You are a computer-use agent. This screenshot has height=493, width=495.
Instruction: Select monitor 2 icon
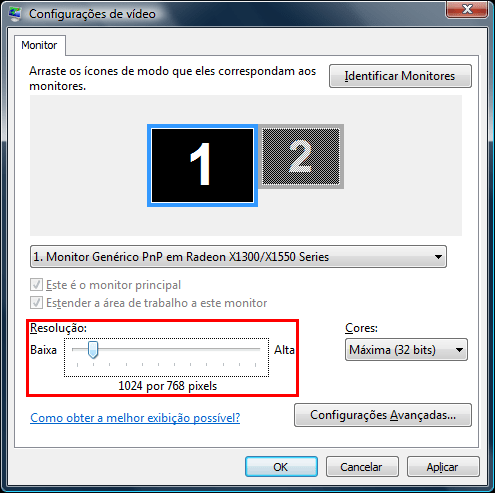point(301,156)
